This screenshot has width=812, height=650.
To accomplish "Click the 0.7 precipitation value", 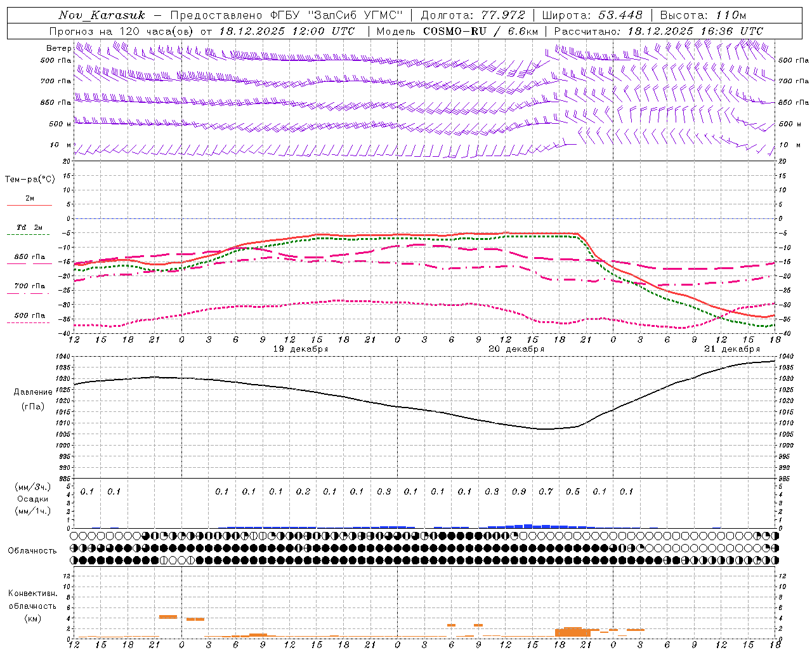I will click(546, 492).
